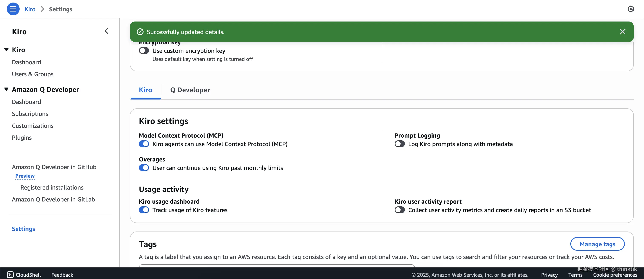Viewport: 644px width, 279px height.
Task: Turn off the Overages toggle
Action: coord(144,168)
